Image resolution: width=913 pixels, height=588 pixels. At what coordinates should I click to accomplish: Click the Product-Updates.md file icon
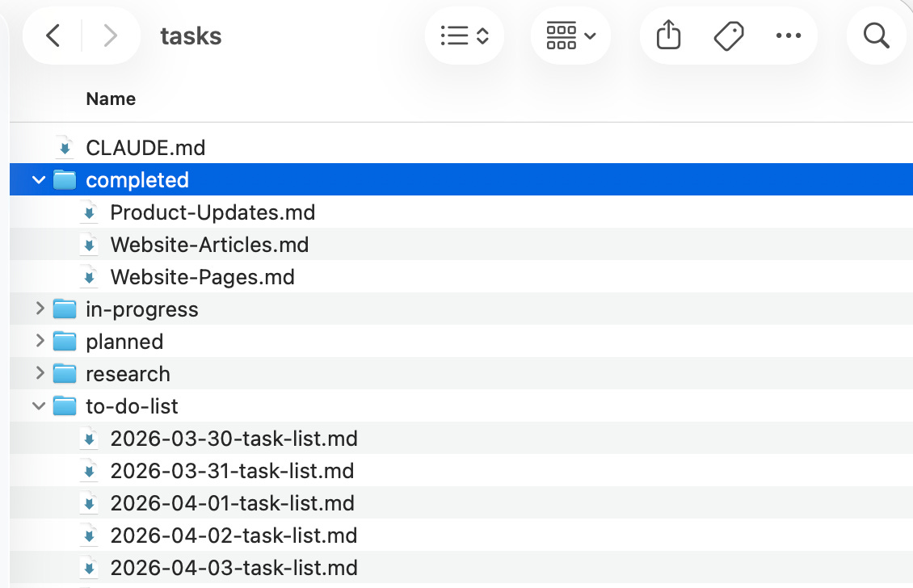pyautogui.click(x=89, y=212)
